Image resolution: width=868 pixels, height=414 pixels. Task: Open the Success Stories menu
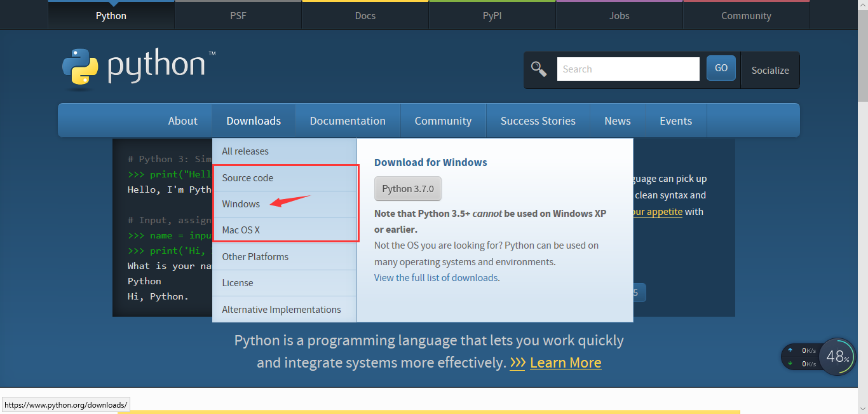click(x=538, y=121)
